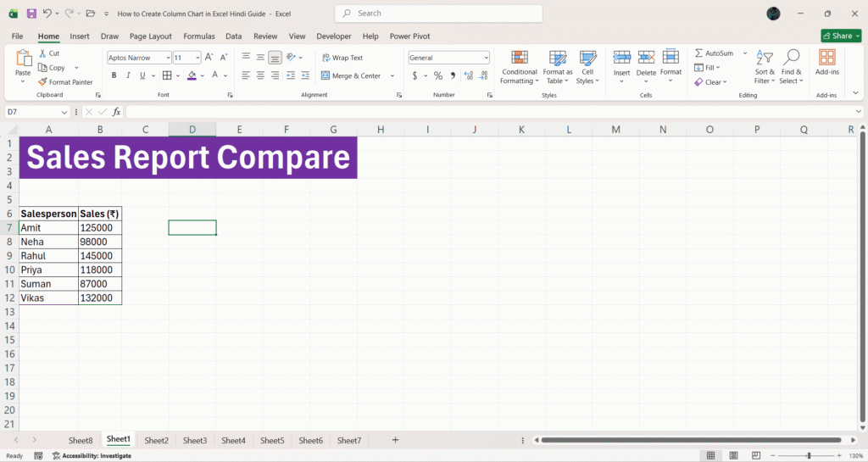868x462 pixels.
Task: Center cell text horizontally
Action: tap(260, 75)
